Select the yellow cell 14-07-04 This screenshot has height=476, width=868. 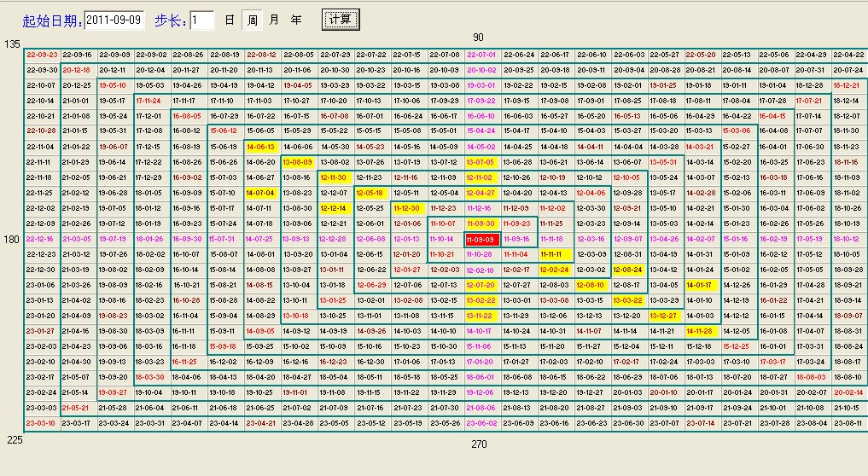(260, 193)
